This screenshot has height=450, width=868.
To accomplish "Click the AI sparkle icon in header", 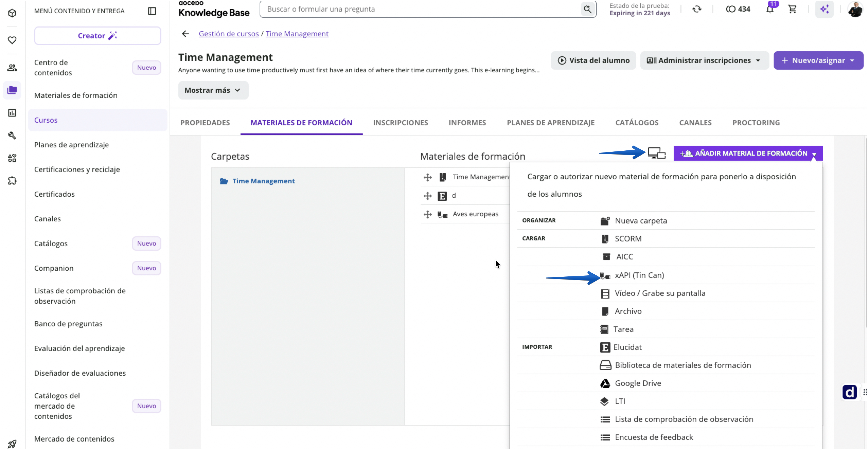I will (825, 9).
